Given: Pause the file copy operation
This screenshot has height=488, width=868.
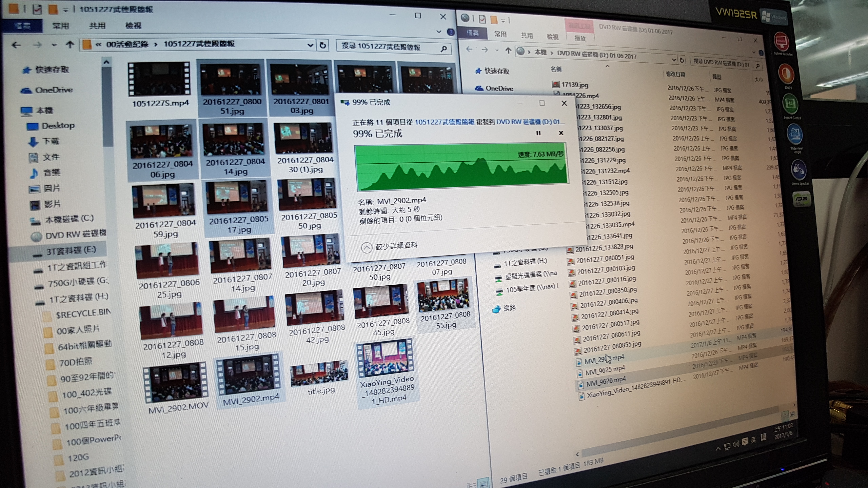Looking at the screenshot, I should (538, 133).
